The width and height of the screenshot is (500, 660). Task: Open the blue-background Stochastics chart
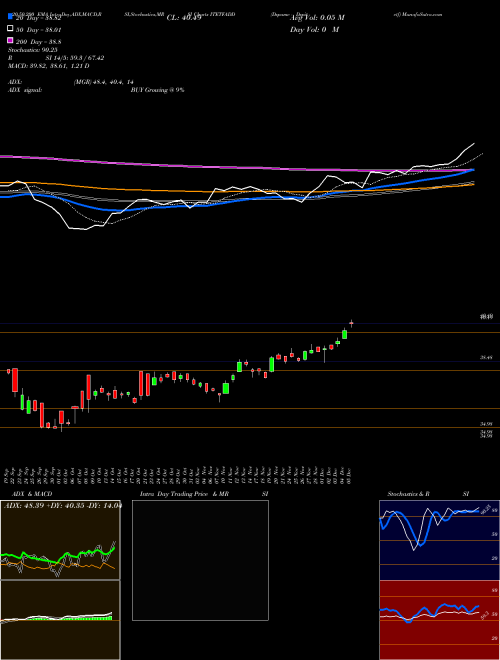tap(439, 540)
